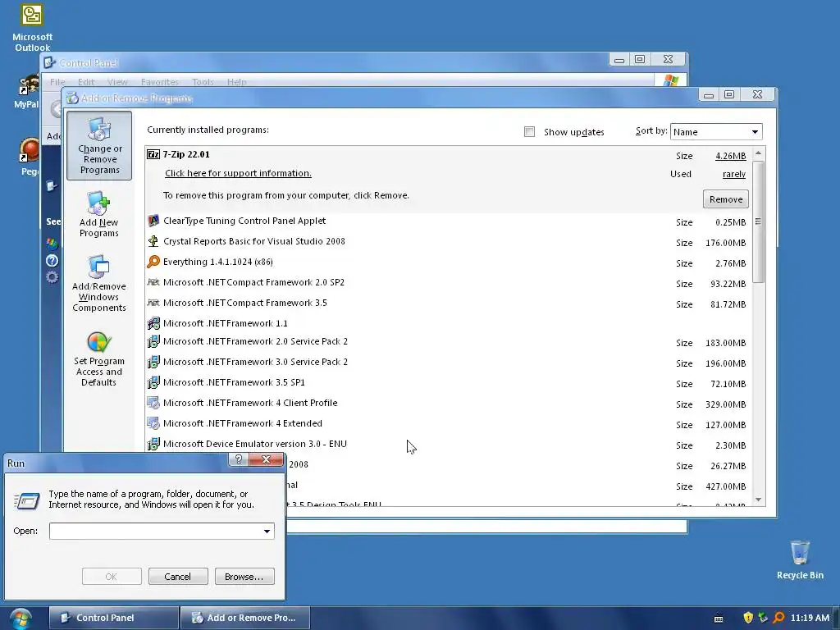Viewport: 840px width, 630px height.
Task: Click here for support information link
Action: [x=238, y=173]
